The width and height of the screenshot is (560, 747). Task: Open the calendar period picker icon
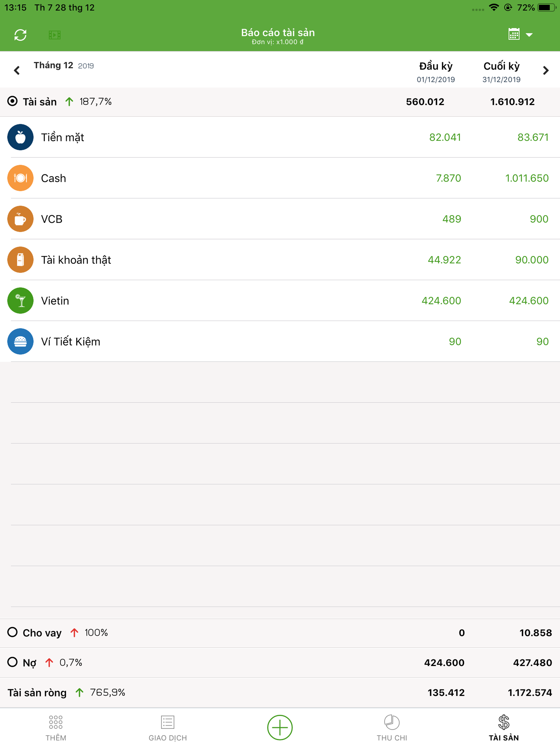click(x=514, y=34)
